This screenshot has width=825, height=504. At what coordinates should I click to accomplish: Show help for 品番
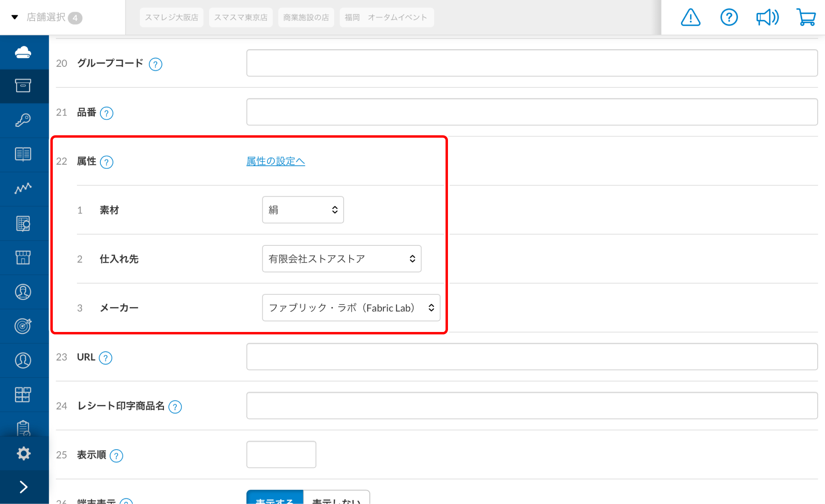(x=106, y=113)
